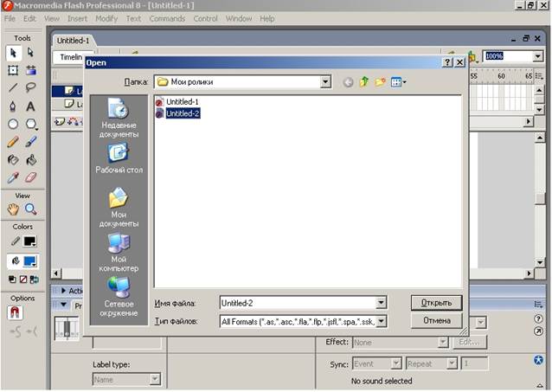Open the Modify menu

tap(106, 18)
